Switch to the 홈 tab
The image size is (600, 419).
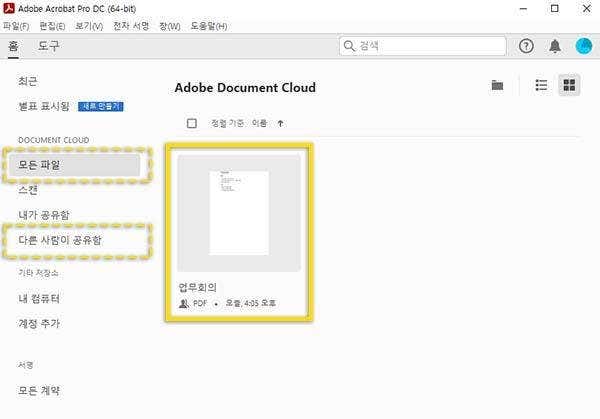pos(13,46)
